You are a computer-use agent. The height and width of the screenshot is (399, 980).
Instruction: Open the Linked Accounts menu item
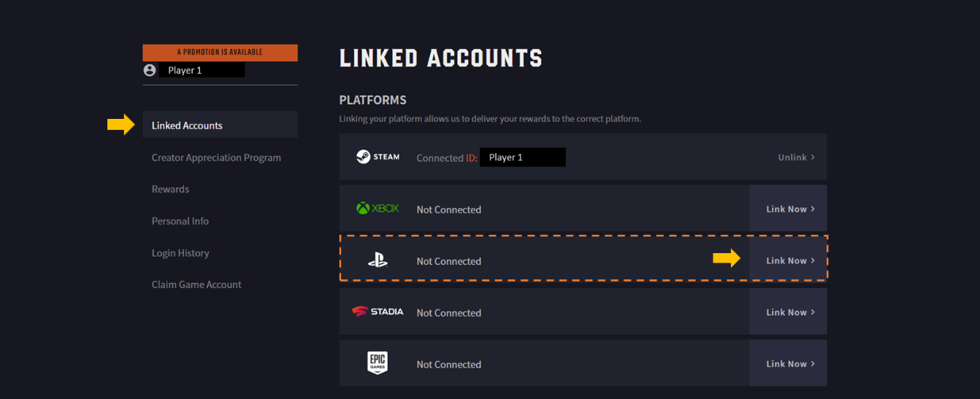187,125
